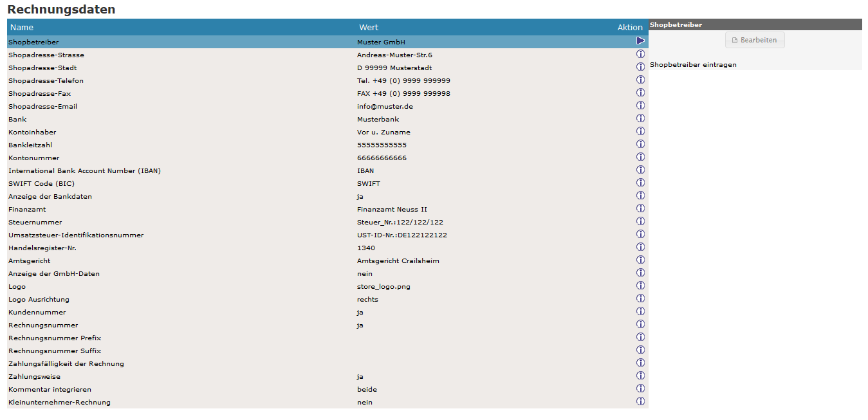This screenshot has height=420, width=868.
Task: Open info icon for Finanzamt row
Action: pos(640,208)
